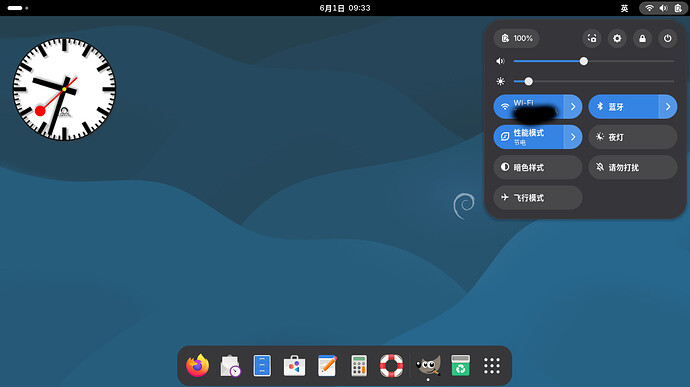Open Firefox from the dock
This screenshot has height=387, width=690.
coord(197,365)
